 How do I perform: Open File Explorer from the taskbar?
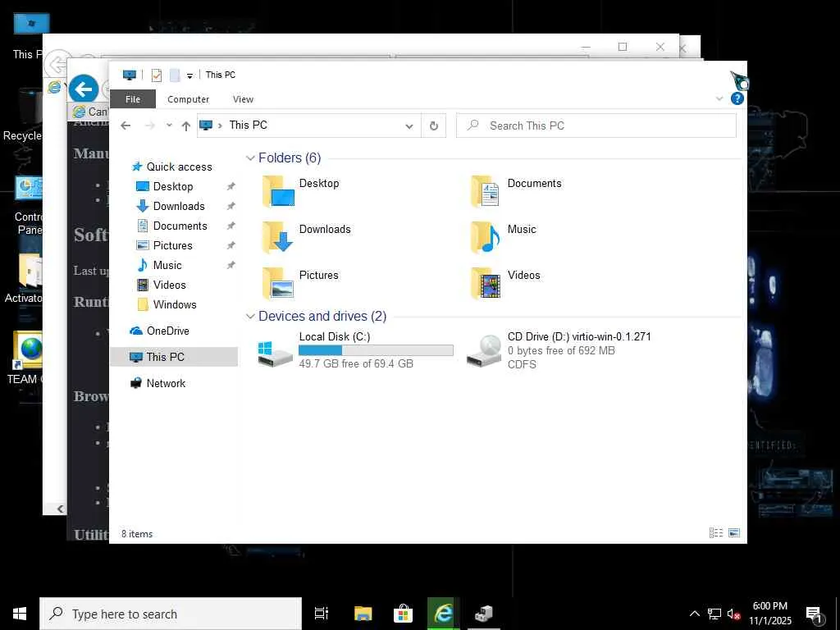tap(363, 614)
